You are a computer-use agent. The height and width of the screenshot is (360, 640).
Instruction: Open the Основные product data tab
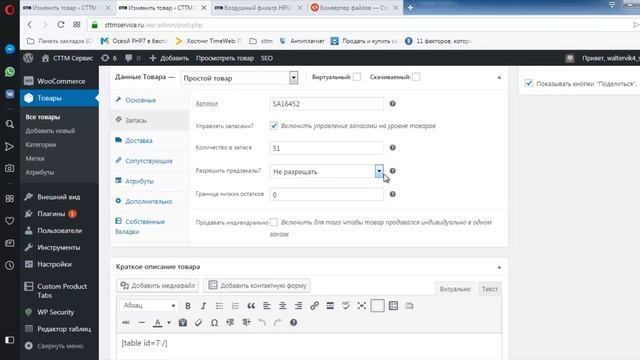[x=140, y=100]
